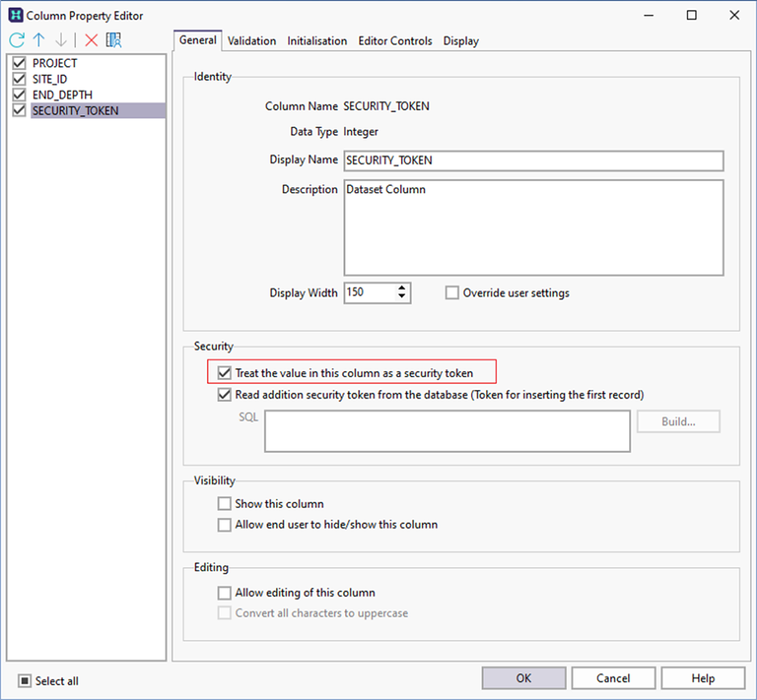
Task: Click inside the Display Name field
Action: point(533,160)
